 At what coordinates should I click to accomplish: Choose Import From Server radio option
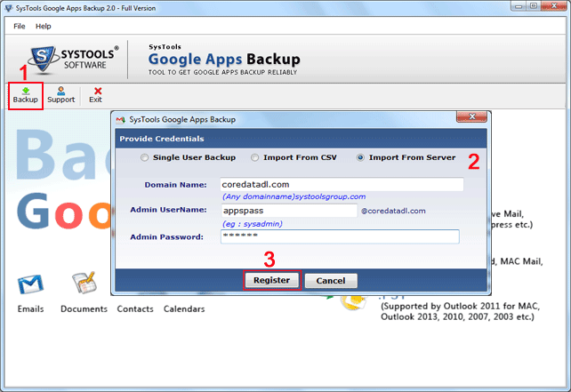tap(360, 157)
